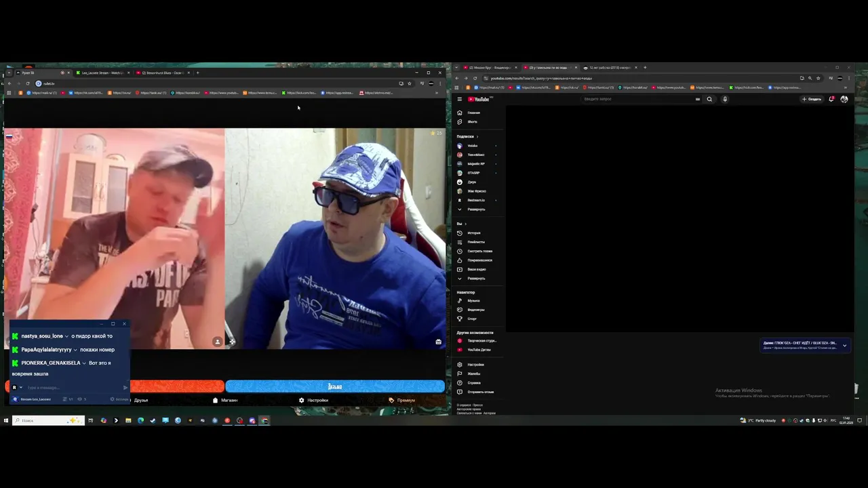Switch to the Leo_Lacoste Stream tab

[x=102, y=73]
